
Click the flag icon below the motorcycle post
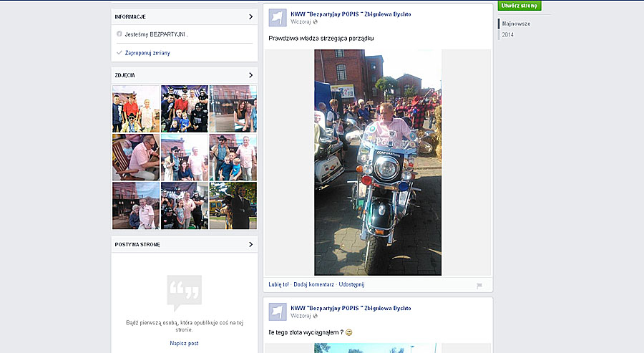tap(479, 285)
